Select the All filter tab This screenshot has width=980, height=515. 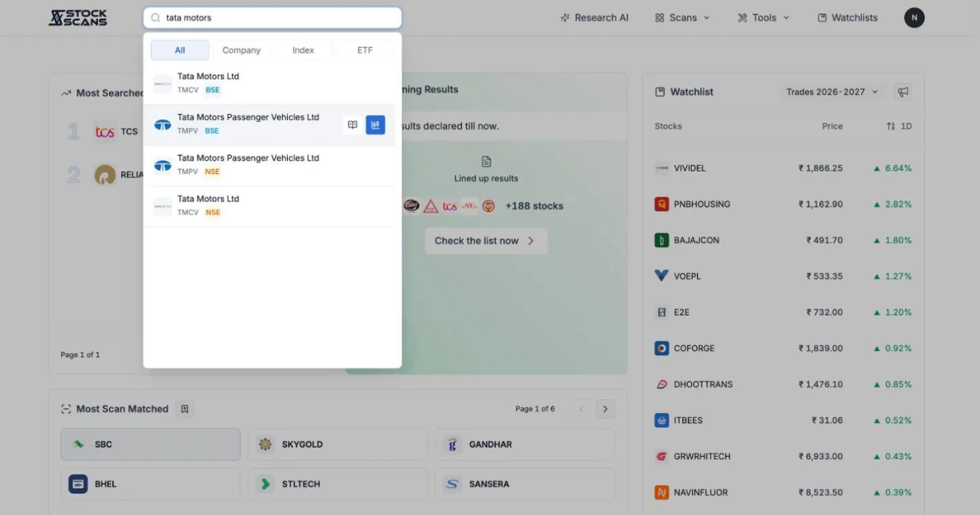pos(180,50)
